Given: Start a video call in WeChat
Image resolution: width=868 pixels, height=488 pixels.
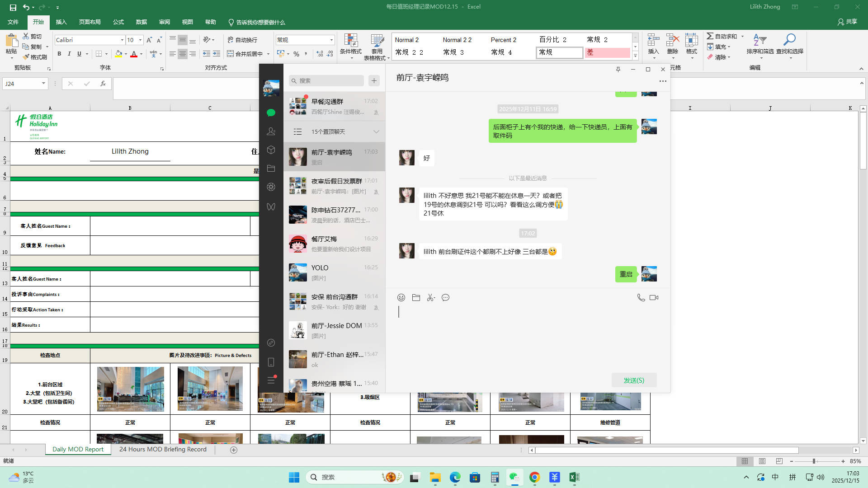Looking at the screenshot, I should (654, 298).
